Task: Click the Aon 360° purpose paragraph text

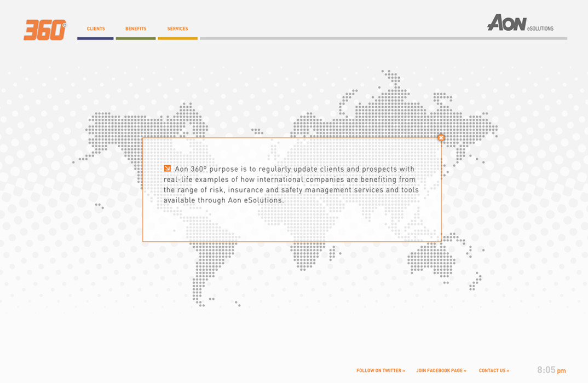Action: [290, 185]
